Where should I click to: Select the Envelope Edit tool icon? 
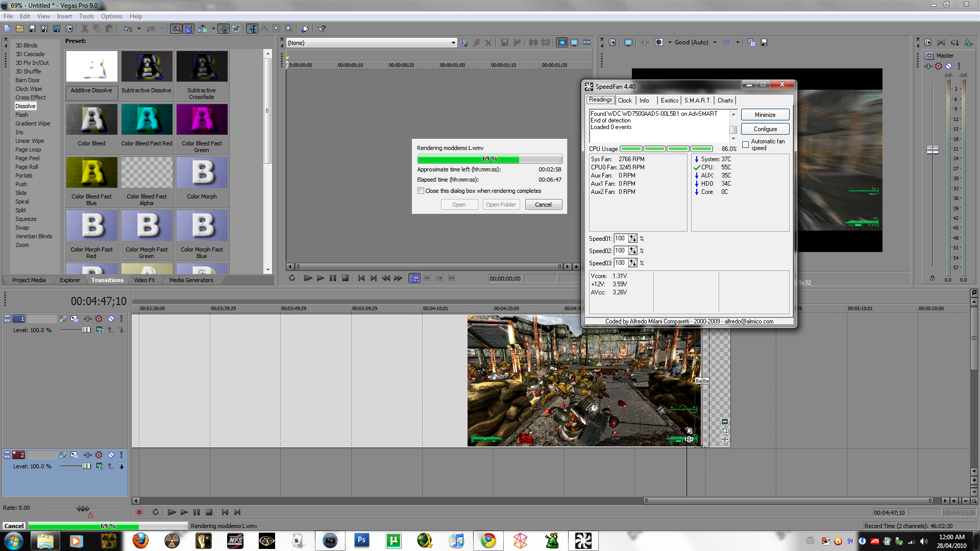pyautogui.click(x=264, y=29)
